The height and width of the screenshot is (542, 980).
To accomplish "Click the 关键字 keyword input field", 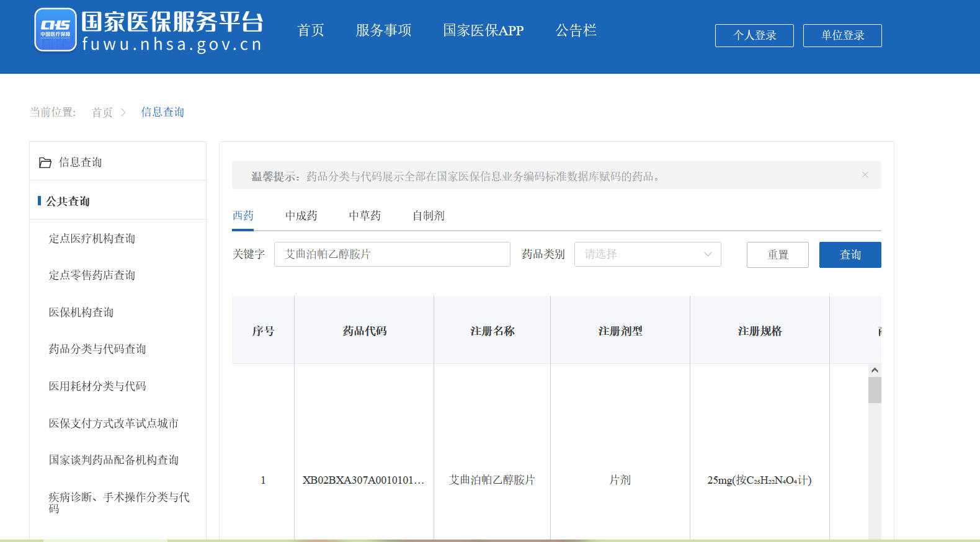I will click(392, 254).
